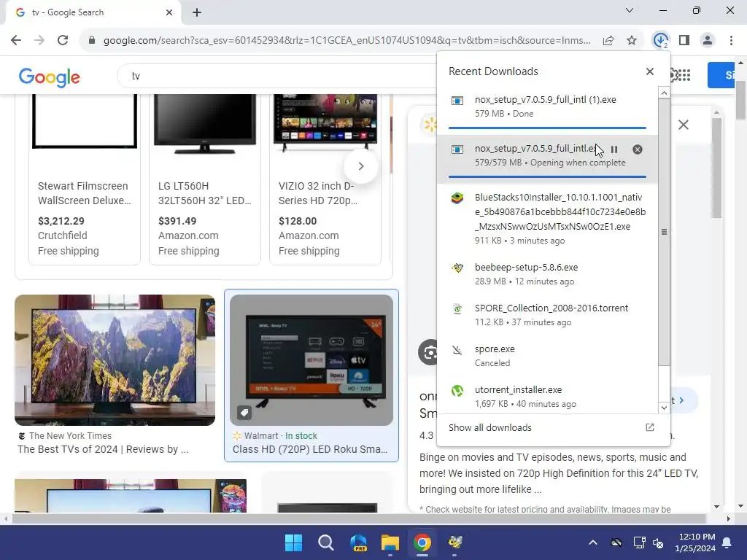
Task: Open Microsoft Edge PRE from taskbar
Action: coord(358,542)
